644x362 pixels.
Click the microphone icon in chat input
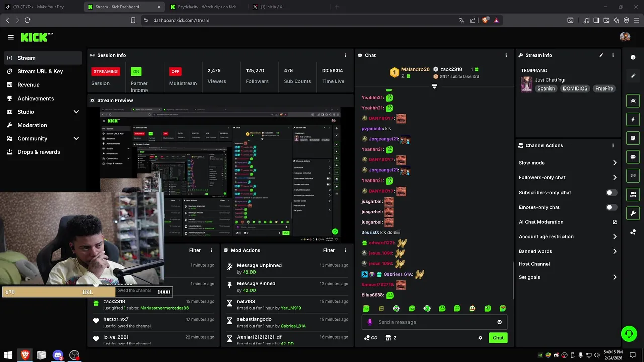[370, 322]
